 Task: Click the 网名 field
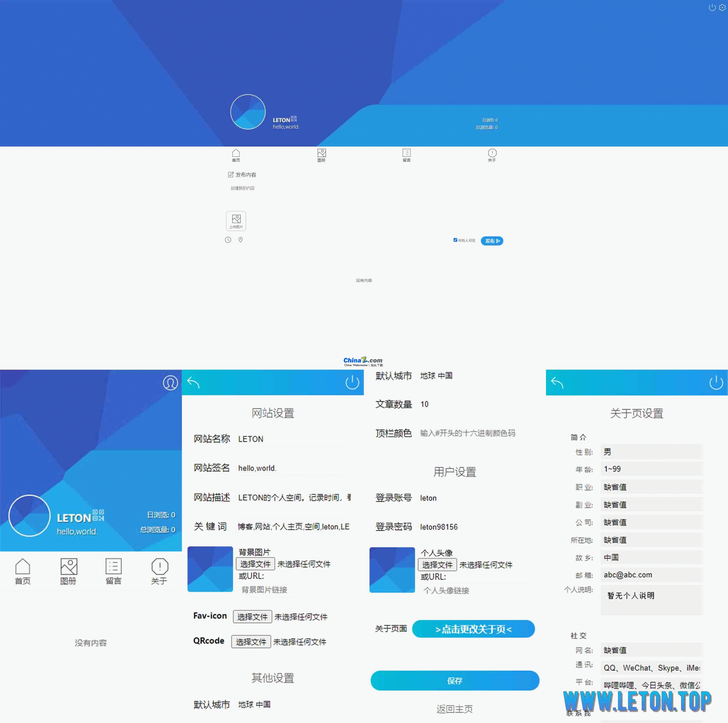click(x=652, y=650)
